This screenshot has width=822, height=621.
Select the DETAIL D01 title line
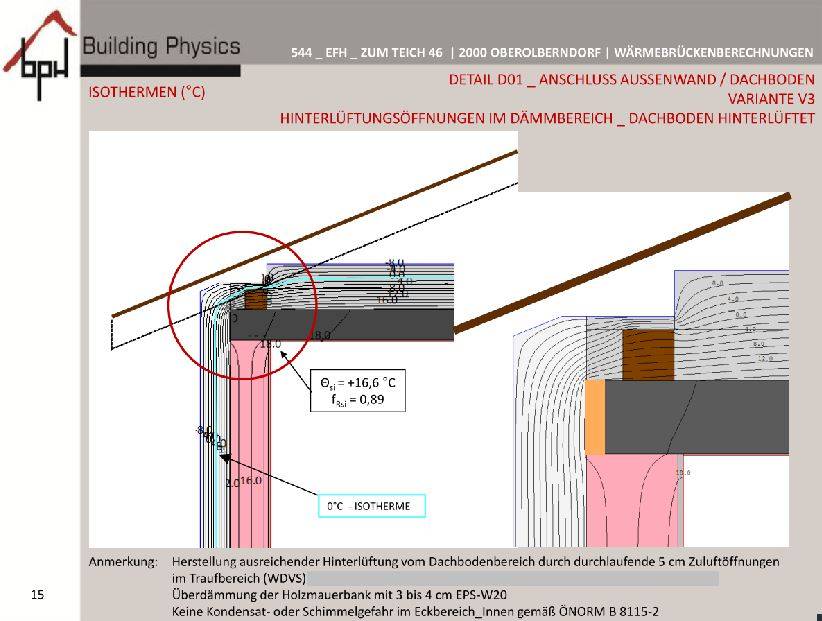631,79
